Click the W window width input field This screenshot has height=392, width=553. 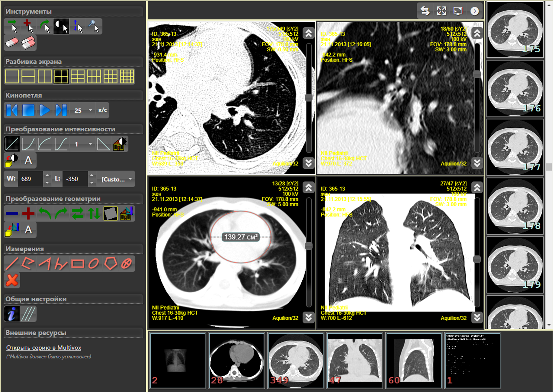pyautogui.click(x=30, y=179)
